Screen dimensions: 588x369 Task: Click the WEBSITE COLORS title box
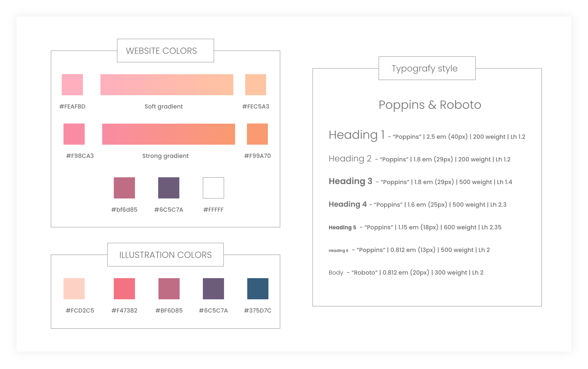tap(165, 51)
